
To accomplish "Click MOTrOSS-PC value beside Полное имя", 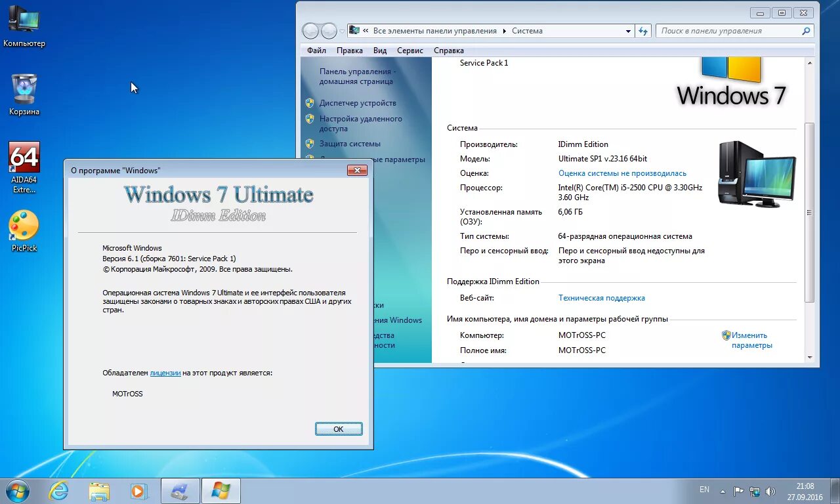I will pos(582,350).
